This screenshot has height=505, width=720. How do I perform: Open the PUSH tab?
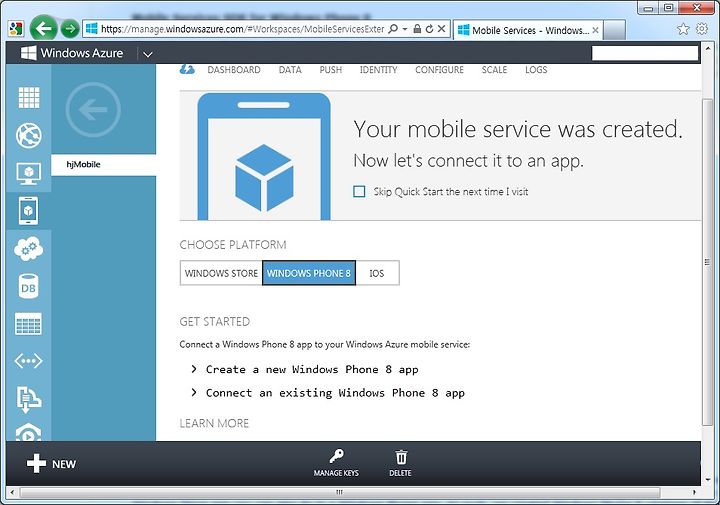pos(331,70)
